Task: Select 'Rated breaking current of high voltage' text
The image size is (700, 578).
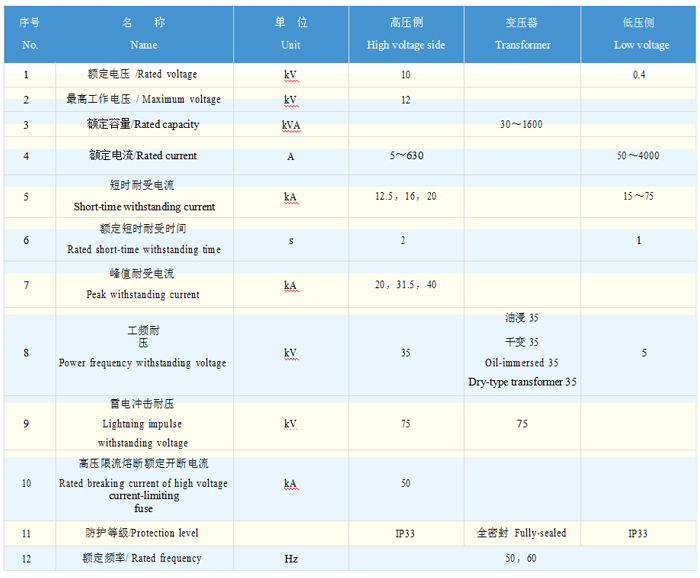Action: tap(143, 483)
